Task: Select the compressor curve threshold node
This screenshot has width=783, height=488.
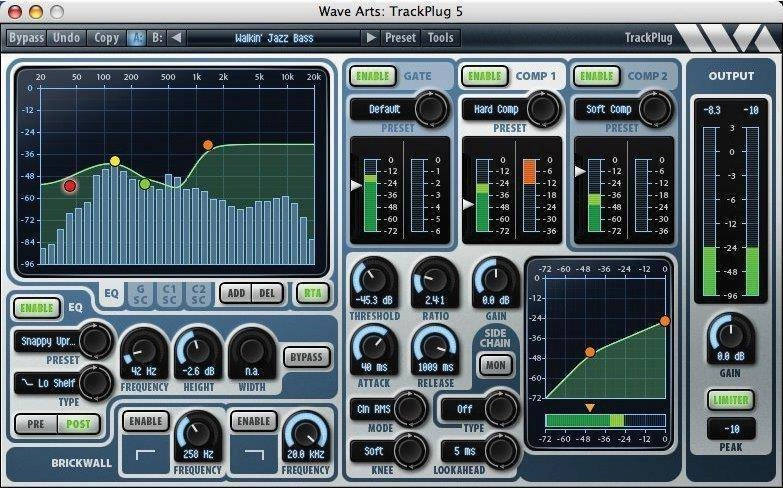Action: pos(590,352)
